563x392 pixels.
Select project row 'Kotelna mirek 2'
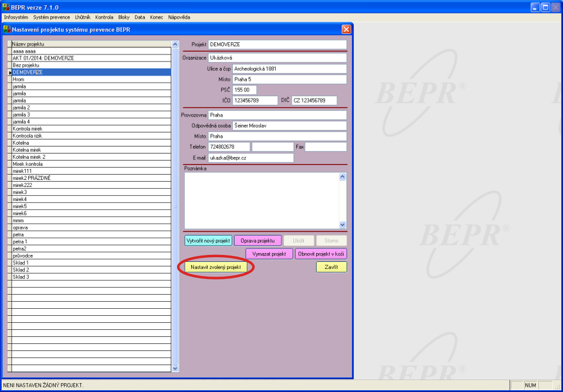tap(91, 157)
